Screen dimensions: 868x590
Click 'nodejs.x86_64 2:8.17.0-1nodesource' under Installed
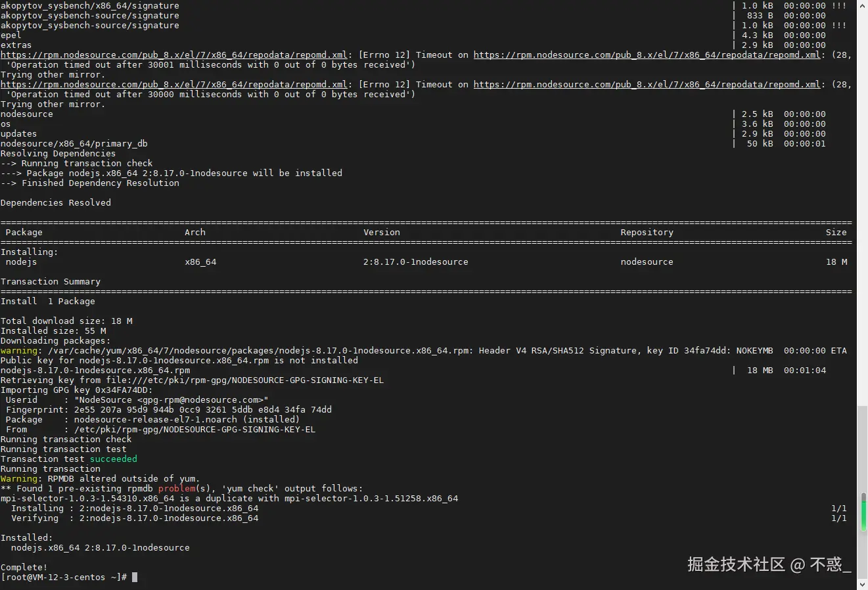pyautogui.click(x=101, y=548)
